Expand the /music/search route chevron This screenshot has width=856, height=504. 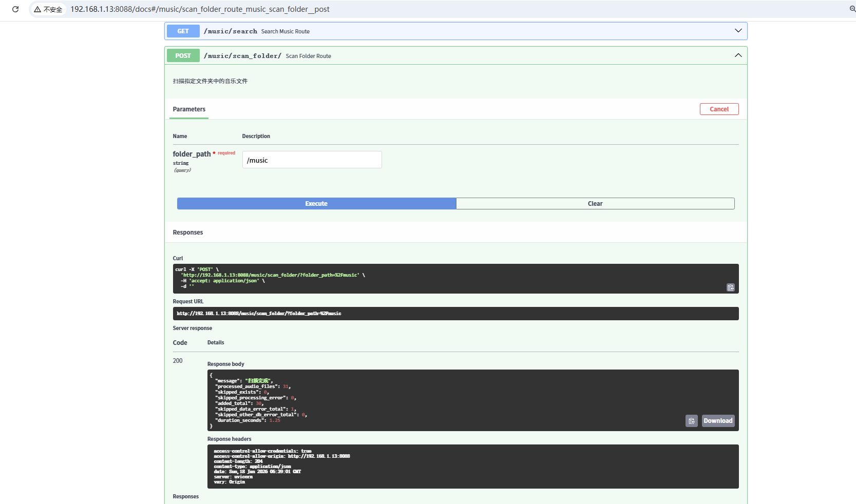738,31
